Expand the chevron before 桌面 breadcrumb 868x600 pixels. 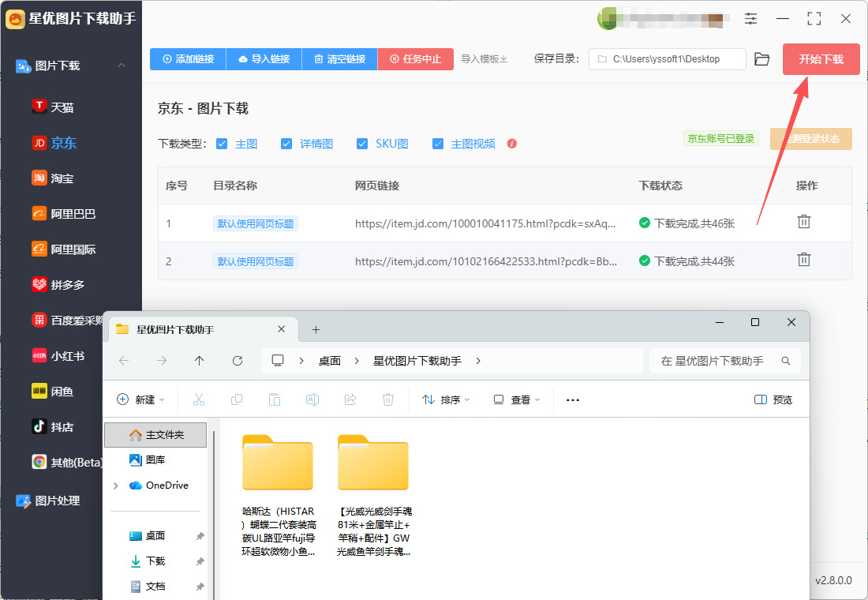click(301, 361)
